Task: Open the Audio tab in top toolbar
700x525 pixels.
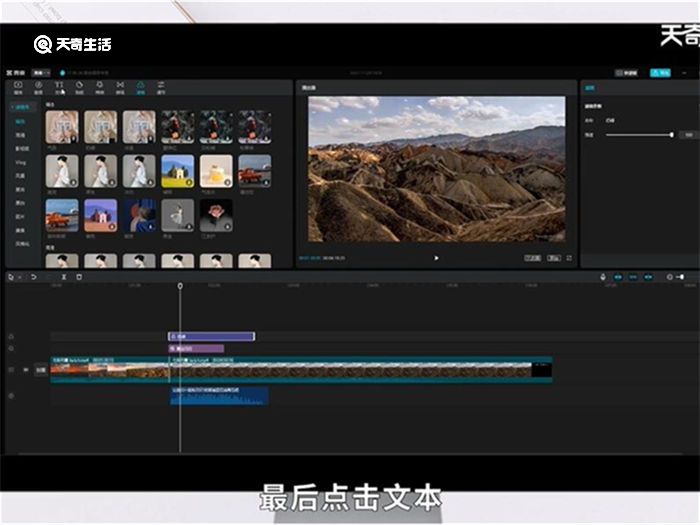Action: [x=38, y=87]
